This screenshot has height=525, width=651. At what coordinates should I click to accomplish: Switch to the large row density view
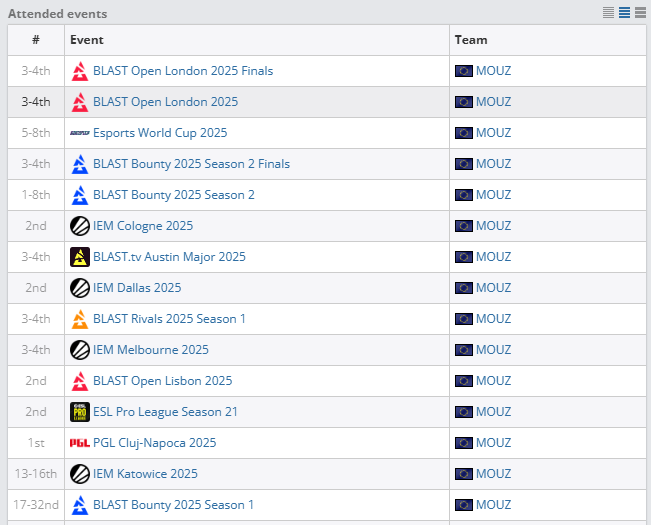pyautogui.click(x=639, y=13)
